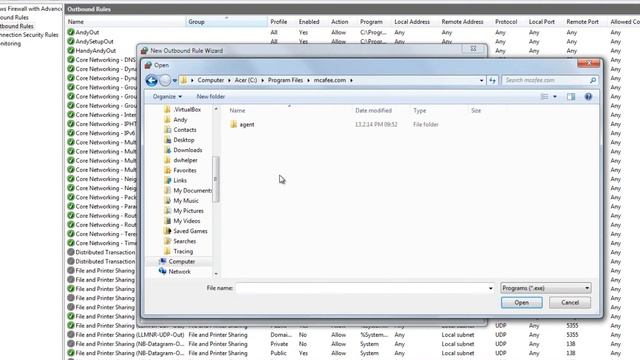Image resolution: width=640 pixels, height=360 pixels.
Task: Click Acer (C:) in the breadcrumb path
Action: (246, 80)
